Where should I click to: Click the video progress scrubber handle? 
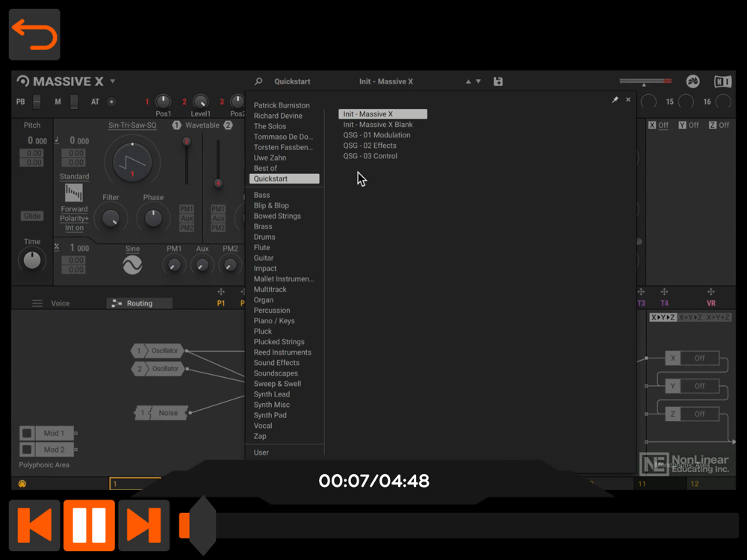pos(202,525)
